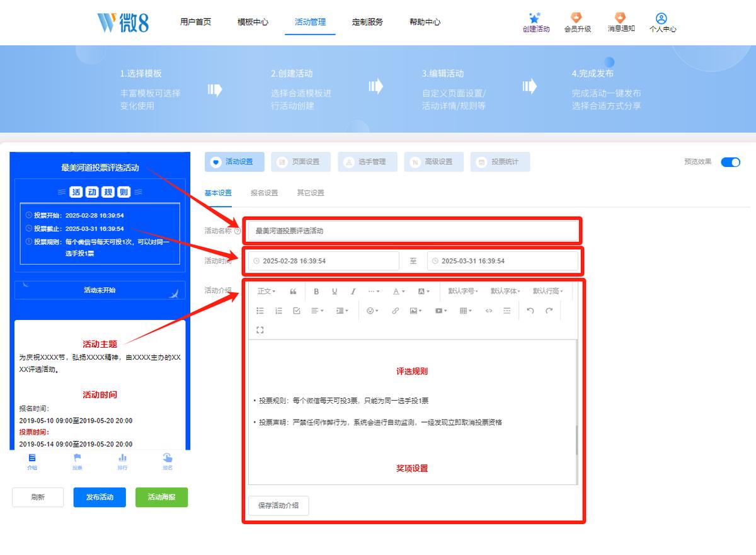Switch to the 选手管理 tab
The height and width of the screenshot is (555, 756).
tap(367, 162)
